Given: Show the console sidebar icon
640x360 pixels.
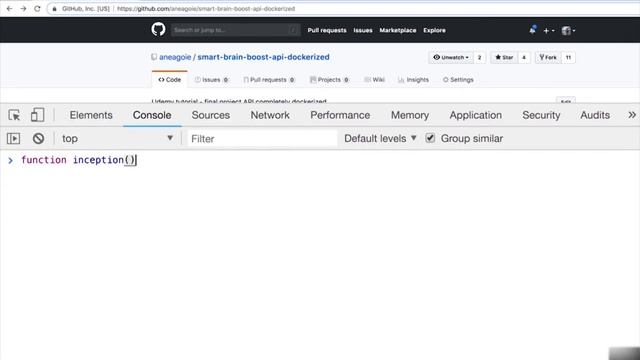Looking at the screenshot, I should [x=13, y=138].
